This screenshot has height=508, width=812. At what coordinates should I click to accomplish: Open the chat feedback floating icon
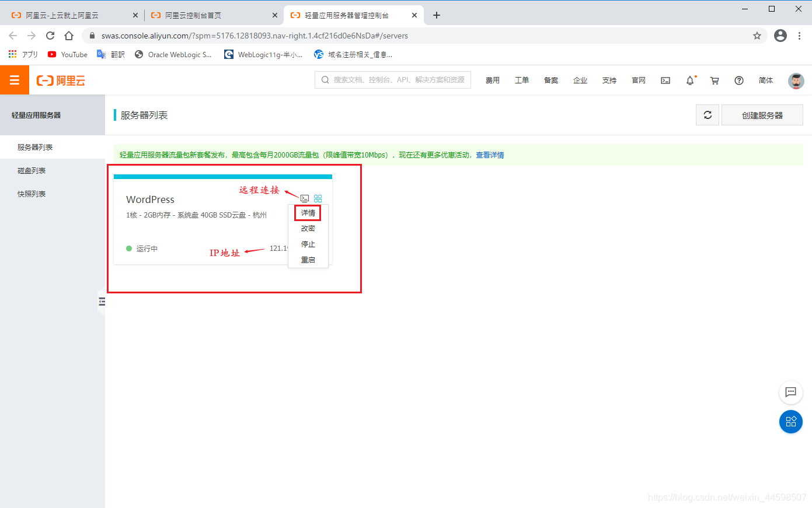[791, 392]
